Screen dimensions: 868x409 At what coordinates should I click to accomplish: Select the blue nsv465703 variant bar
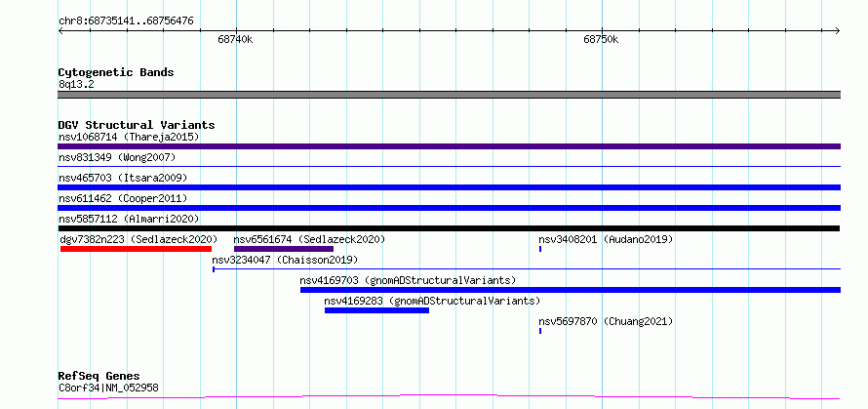(449, 187)
